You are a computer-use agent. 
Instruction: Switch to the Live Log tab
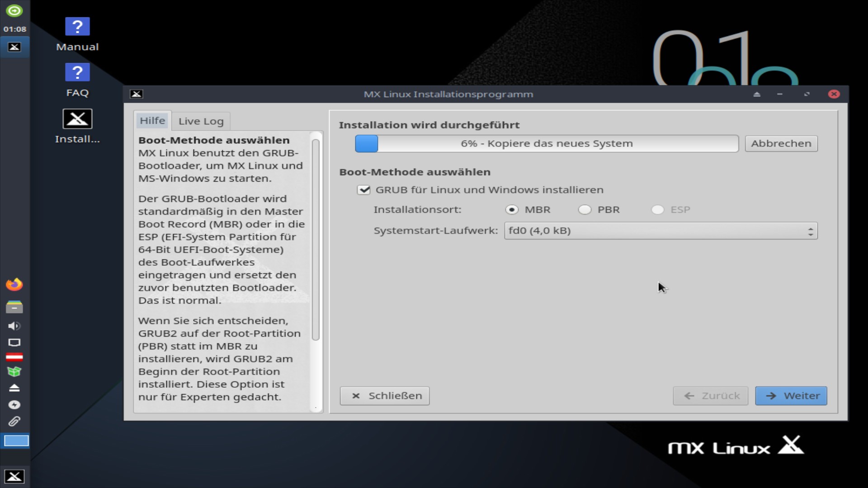click(201, 121)
